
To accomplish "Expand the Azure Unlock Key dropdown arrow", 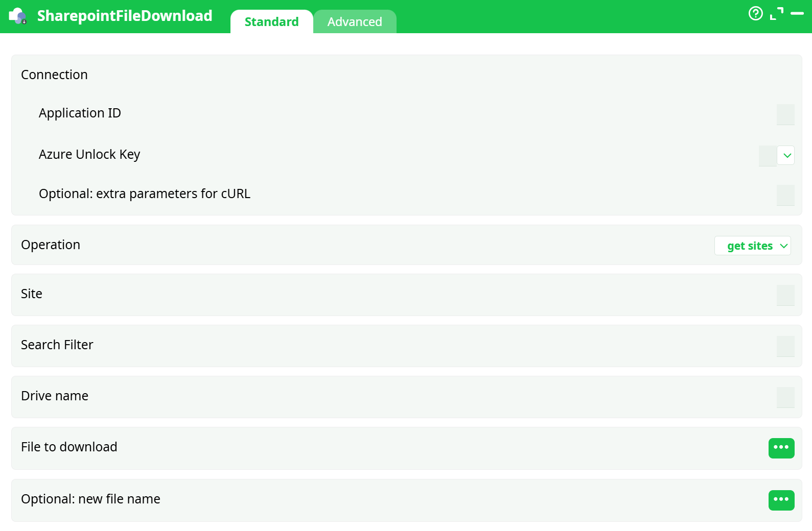I will tap(786, 155).
